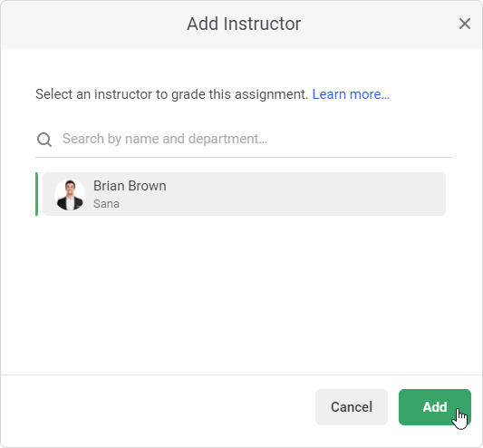Click the Sana department label
The image size is (483, 448).
point(106,204)
